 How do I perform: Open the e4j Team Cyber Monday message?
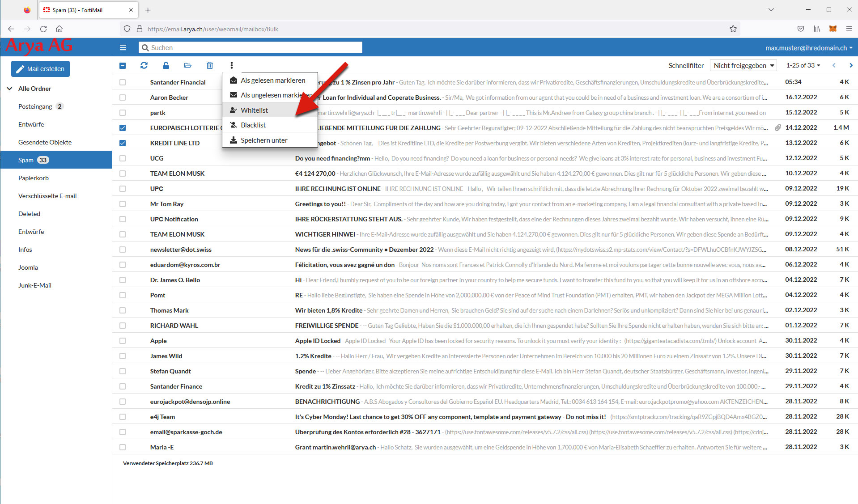(x=485, y=417)
